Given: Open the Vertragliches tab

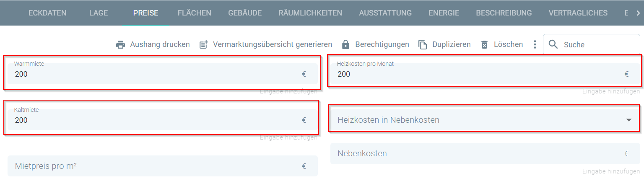Looking at the screenshot, I should pyautogui.click(x=578, y=13).
